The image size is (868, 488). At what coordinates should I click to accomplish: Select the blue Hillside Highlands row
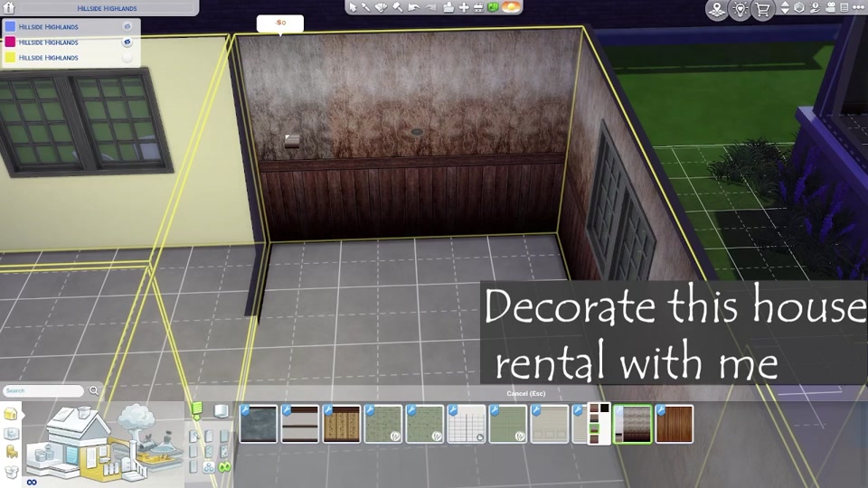(71, 26)
